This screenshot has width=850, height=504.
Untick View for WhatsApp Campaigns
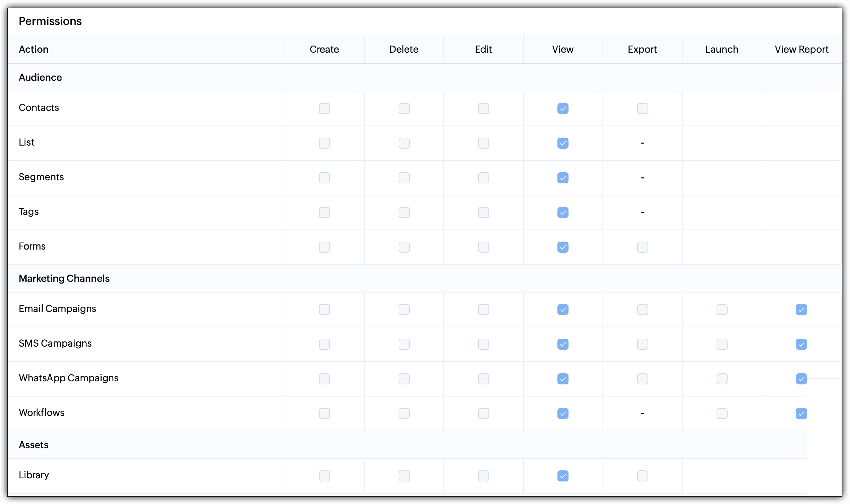click(563, 379)
